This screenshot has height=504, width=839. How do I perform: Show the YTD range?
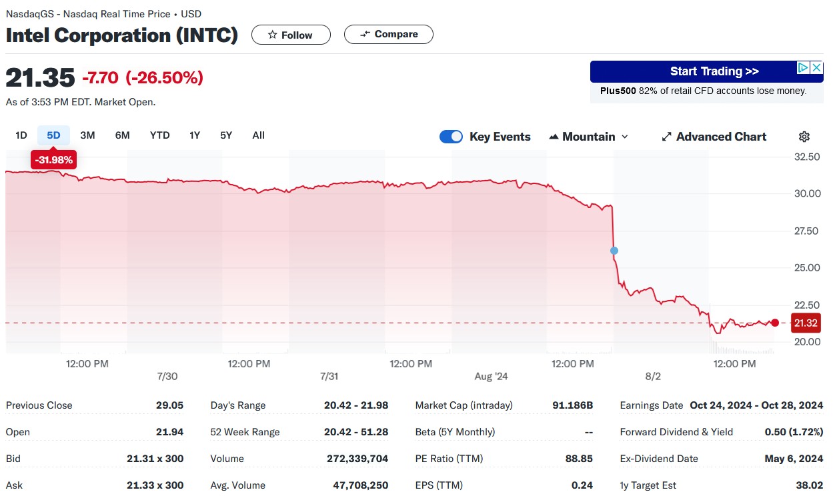click(159, 135)
